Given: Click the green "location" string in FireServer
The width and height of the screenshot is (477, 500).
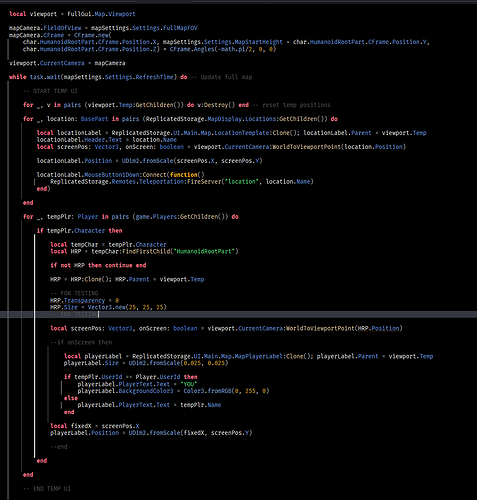Looking at the screenshot, I should (x=242, y=182).
